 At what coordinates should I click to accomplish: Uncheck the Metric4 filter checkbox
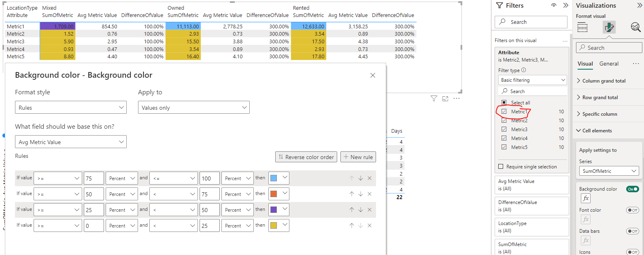(x=504, y=138)
